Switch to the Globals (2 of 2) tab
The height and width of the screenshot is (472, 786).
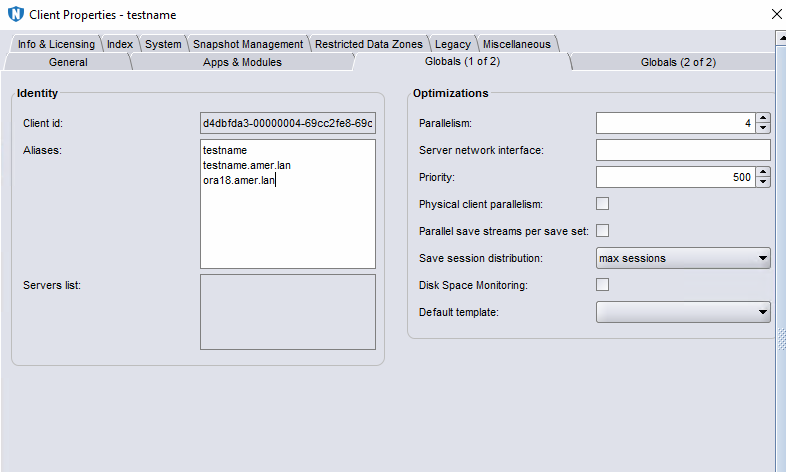[678, 62]
